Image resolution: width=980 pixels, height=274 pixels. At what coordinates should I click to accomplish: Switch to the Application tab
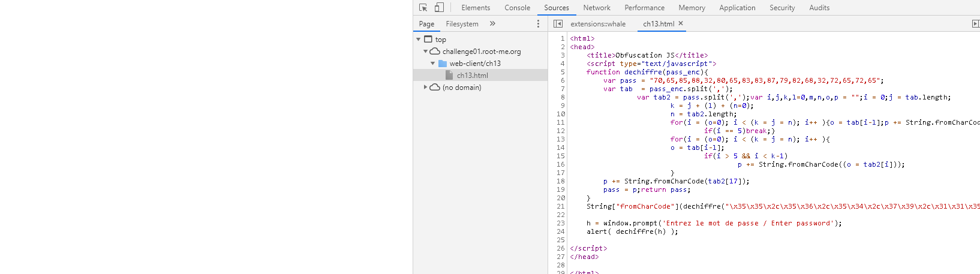[737, 8]
